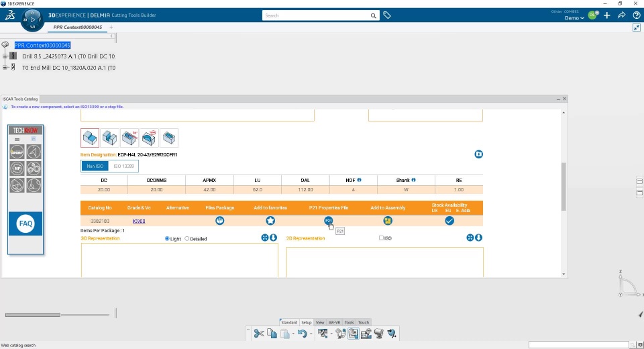Click the search magnifier icon
Screen dimensions: 644x349
click(x=374, y=15)
